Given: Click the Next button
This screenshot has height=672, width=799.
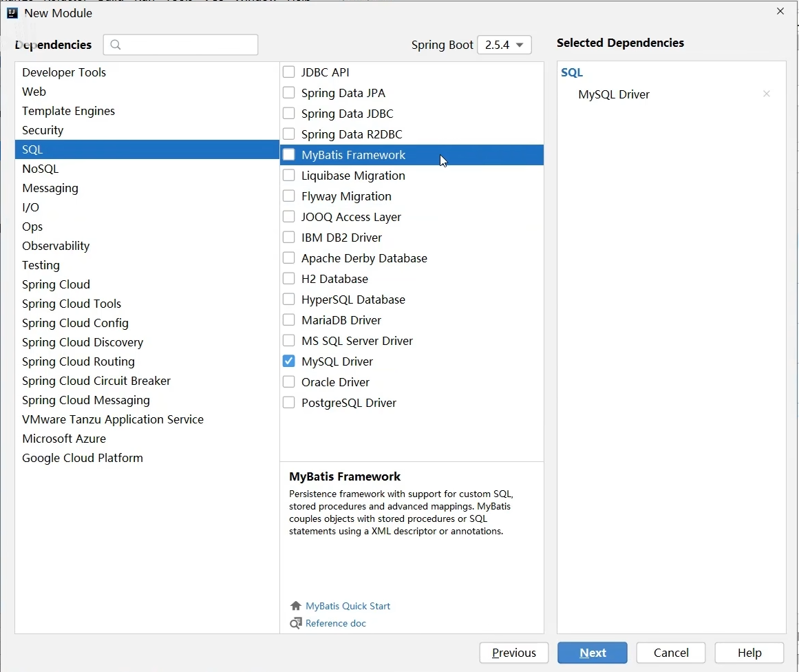Looking at the screenshot, I should [x=592, y=653].
